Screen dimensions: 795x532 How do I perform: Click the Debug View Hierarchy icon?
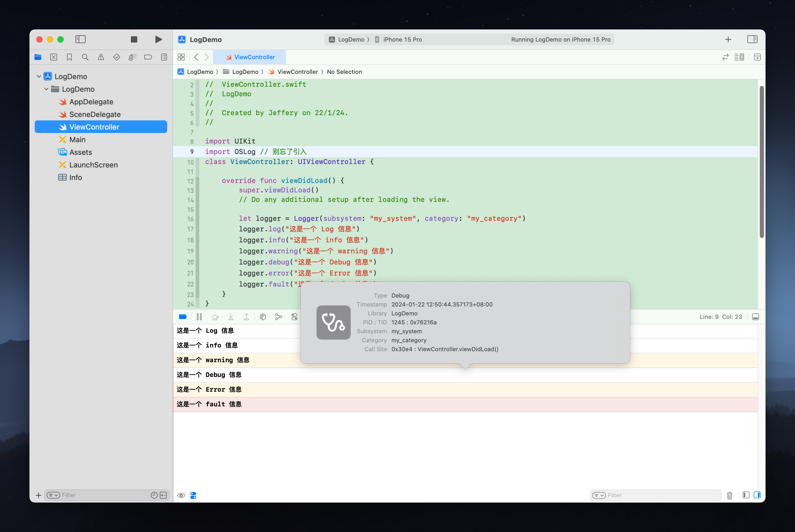[263, 316]
